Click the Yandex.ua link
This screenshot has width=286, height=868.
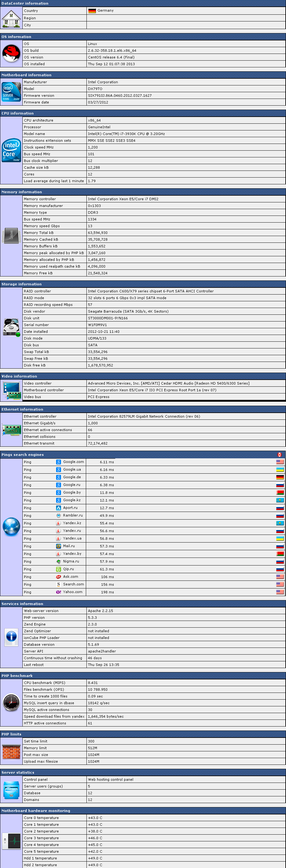[x=72, y=539]
